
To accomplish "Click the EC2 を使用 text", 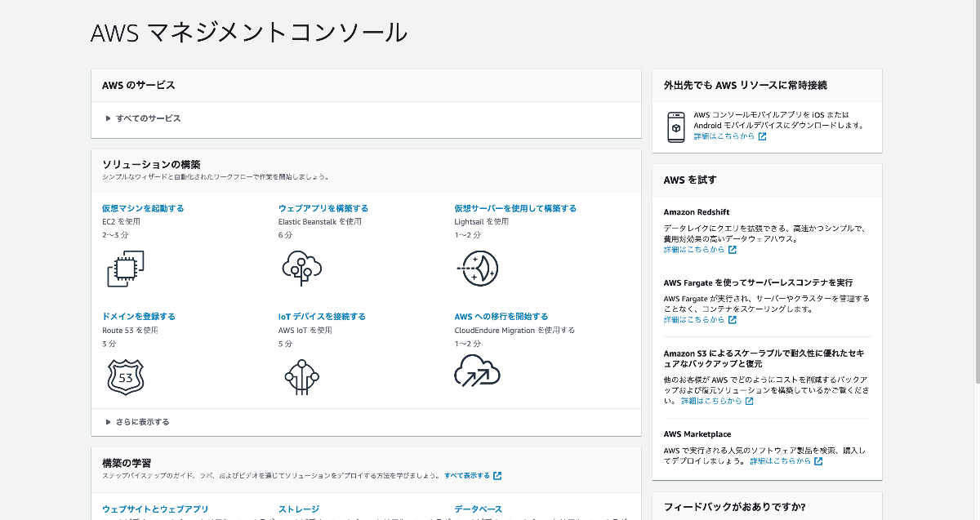I will [x=122, y=221].
